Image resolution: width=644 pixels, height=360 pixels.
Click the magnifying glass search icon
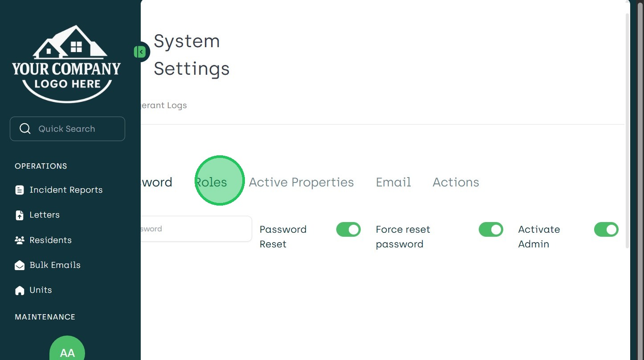[x=25, y=129]
